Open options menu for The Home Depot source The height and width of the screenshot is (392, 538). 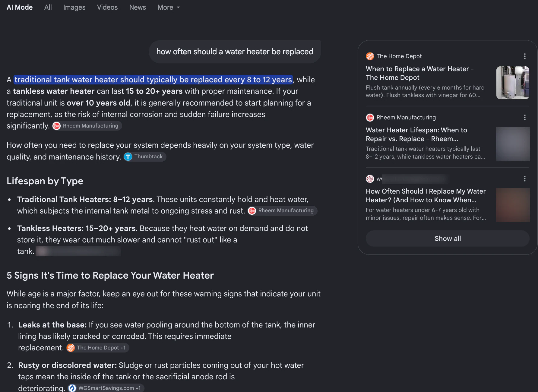[x=525, y=56]
